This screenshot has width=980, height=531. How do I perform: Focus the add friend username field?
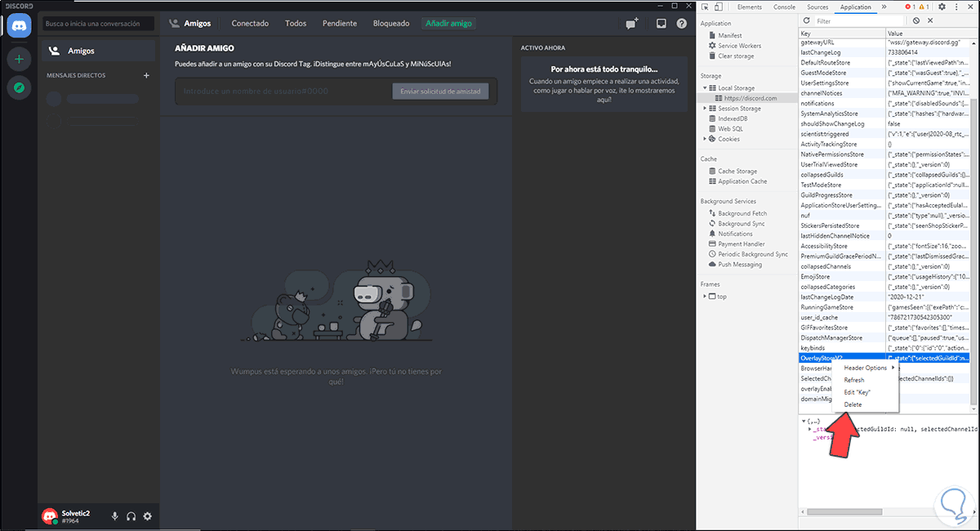pos(283,91)
